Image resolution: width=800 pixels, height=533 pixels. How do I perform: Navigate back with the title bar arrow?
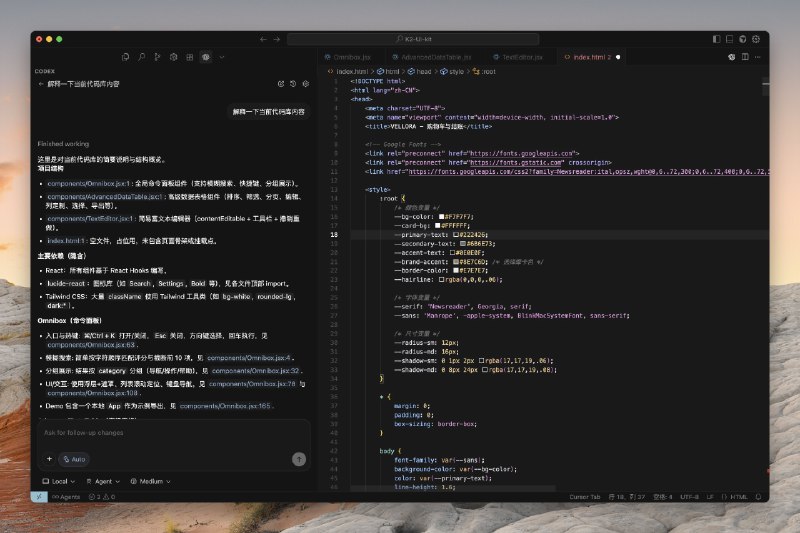click(x=263, y=39)
